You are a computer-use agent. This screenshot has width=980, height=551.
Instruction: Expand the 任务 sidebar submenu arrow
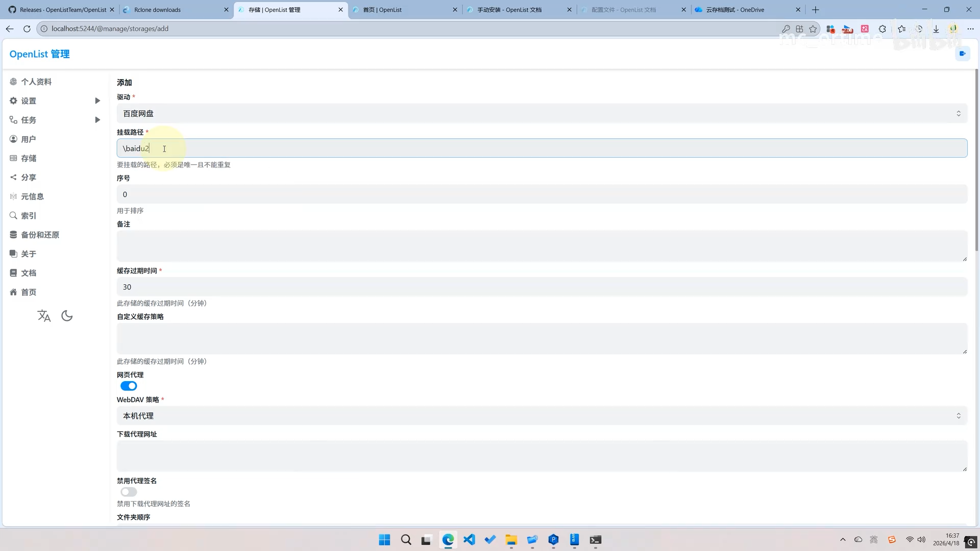[x=97, y=120]
